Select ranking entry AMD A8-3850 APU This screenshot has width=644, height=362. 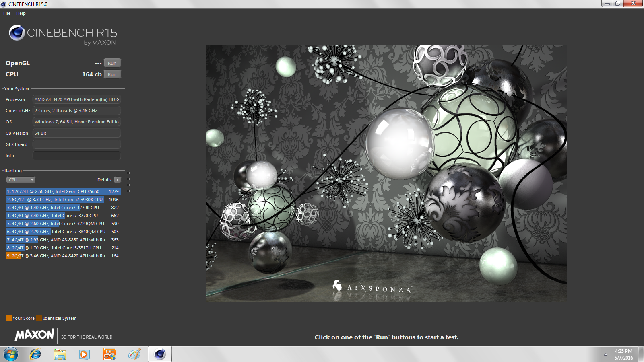coord(63,240)
